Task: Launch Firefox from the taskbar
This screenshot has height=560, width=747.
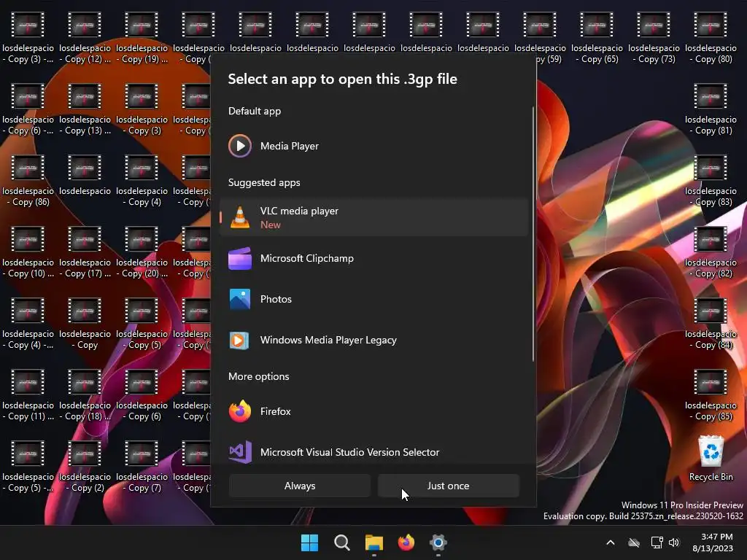Action: pos(406,542)
